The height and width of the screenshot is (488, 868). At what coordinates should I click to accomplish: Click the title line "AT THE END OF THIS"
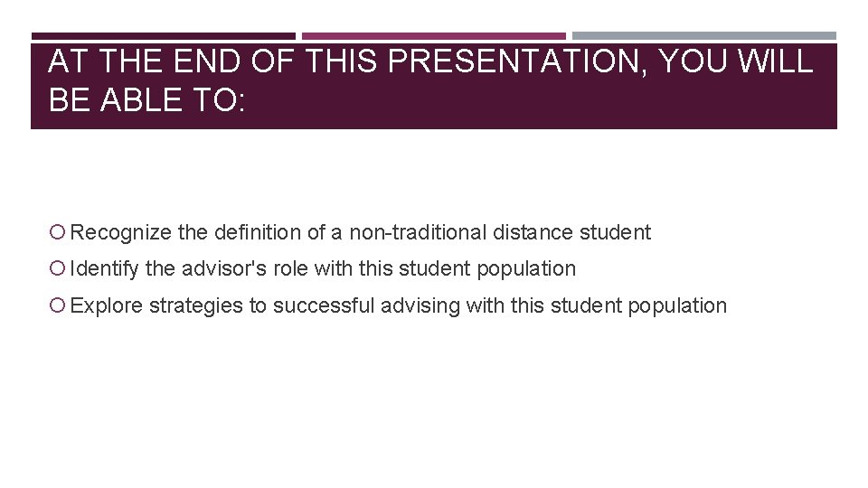coord(213,61)
